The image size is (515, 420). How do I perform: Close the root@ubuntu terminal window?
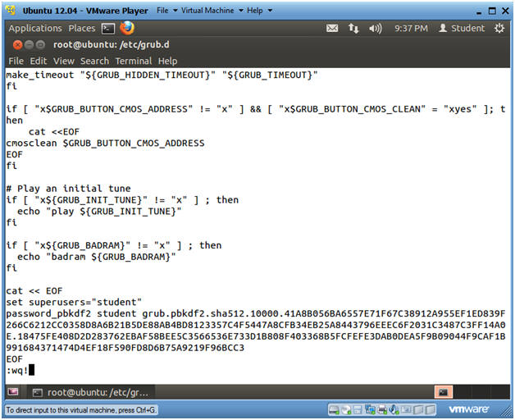[18, 44]
